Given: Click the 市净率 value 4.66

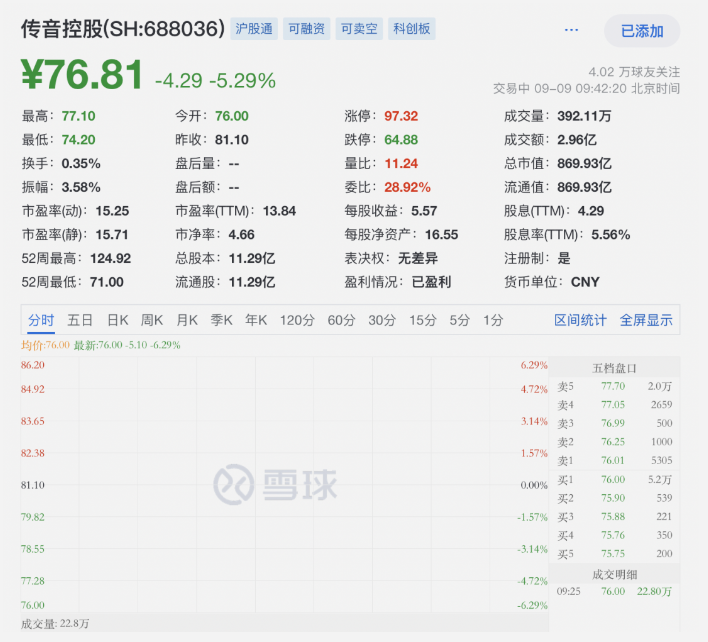Looking at the screenshot, I should point(242,234).
